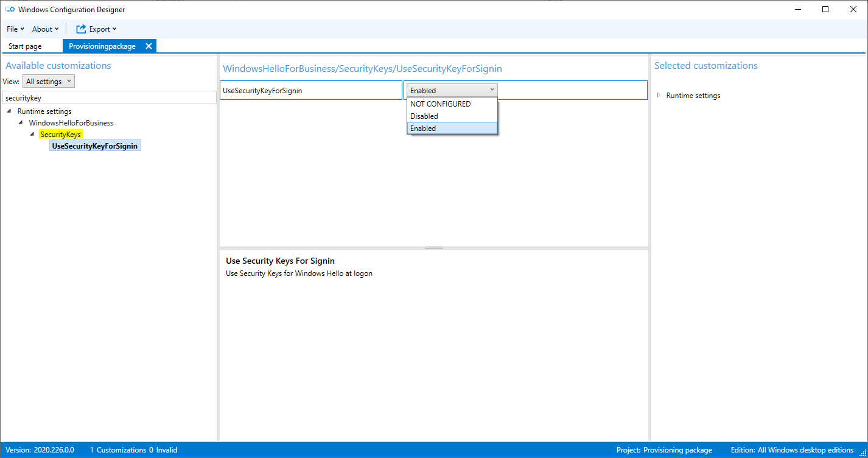Click the Available customizations heading
868x458 pixels.
pos(58,66)
